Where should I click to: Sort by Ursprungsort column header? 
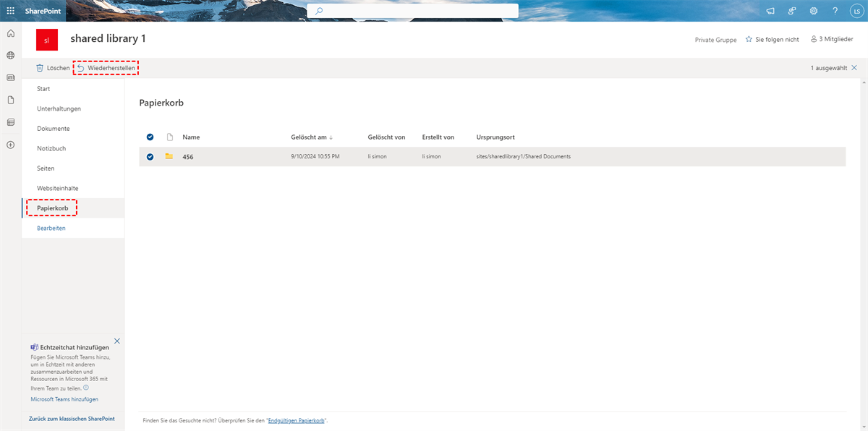(x=495, y=137)
